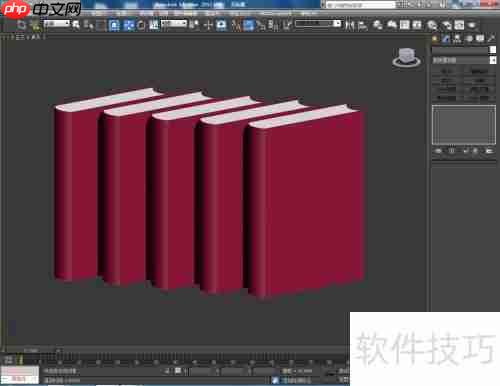The height and width of the screenshot is (386, 500).
Task: Open the named selection sets dropdown
Action: pyautogui.click(x=318, y=24)
